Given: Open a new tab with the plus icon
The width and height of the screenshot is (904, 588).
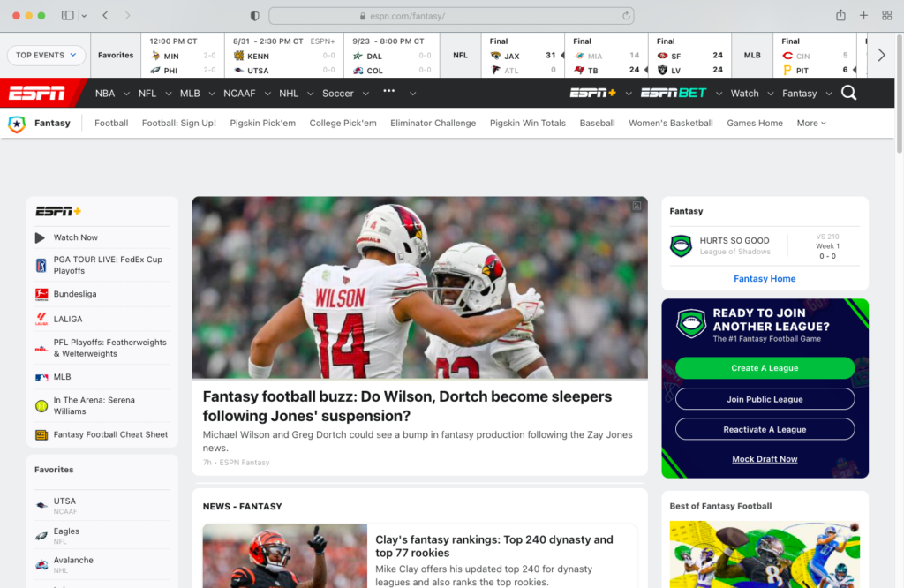Looking at the screenshot, I should [x=863, y=16].
